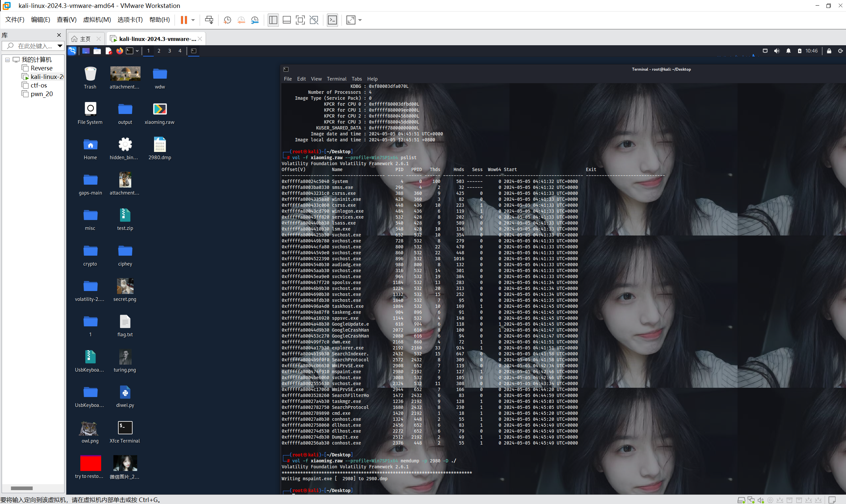Select the Trash desktop icon
This screenshot has width=846, height=504.
[x=90, y=78]
